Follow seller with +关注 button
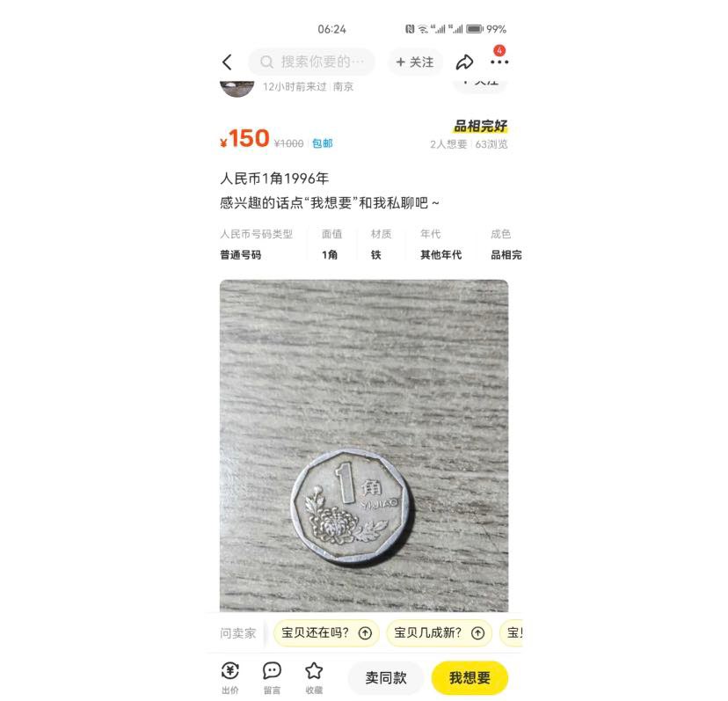The width and height of the screenshot is (728, 701). pyautogui.click(x=415, y=62)
